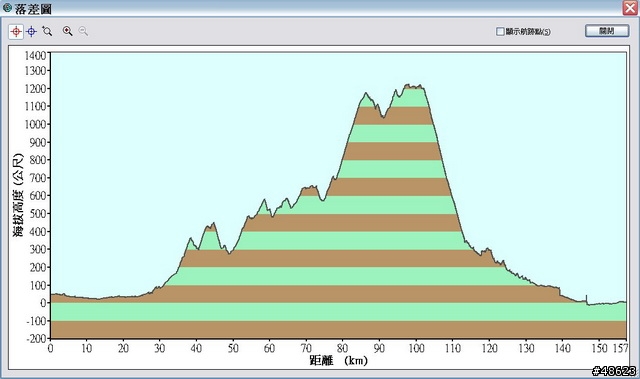Viewport: 640px width, 379px height.
Task: Click the 1400 value on elevation axis
Action: tap(36, 55)
